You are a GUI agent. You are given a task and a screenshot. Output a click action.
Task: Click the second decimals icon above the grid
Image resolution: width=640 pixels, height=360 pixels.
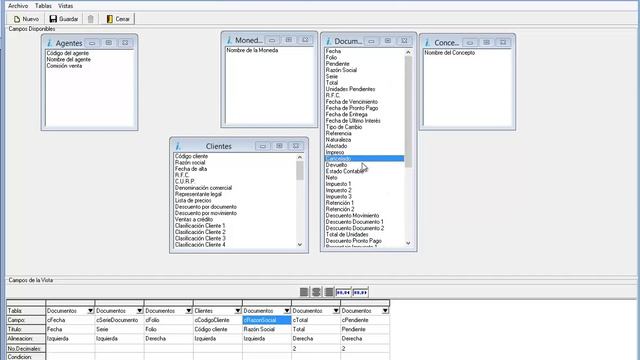point(360,292)
